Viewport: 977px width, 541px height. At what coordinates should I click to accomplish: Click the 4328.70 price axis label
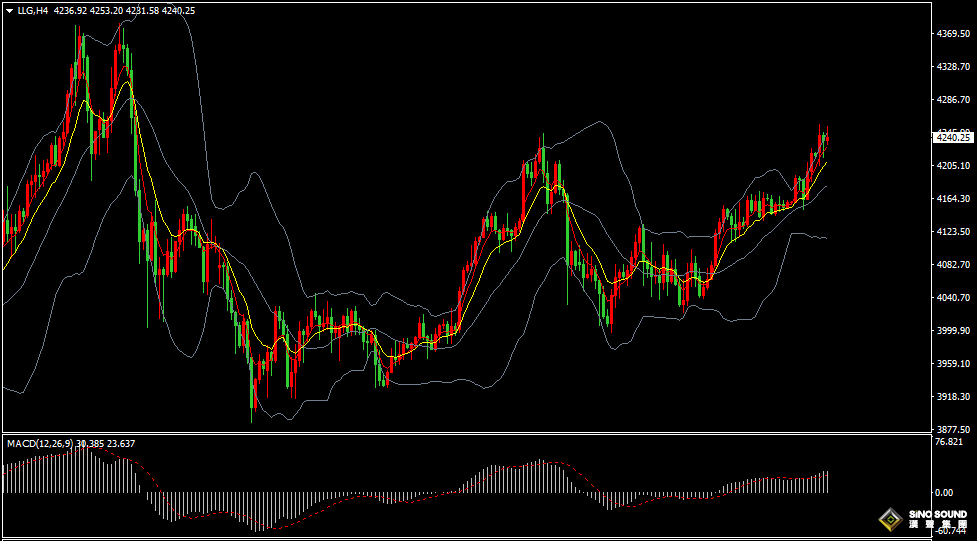click(x=953, y=67)
